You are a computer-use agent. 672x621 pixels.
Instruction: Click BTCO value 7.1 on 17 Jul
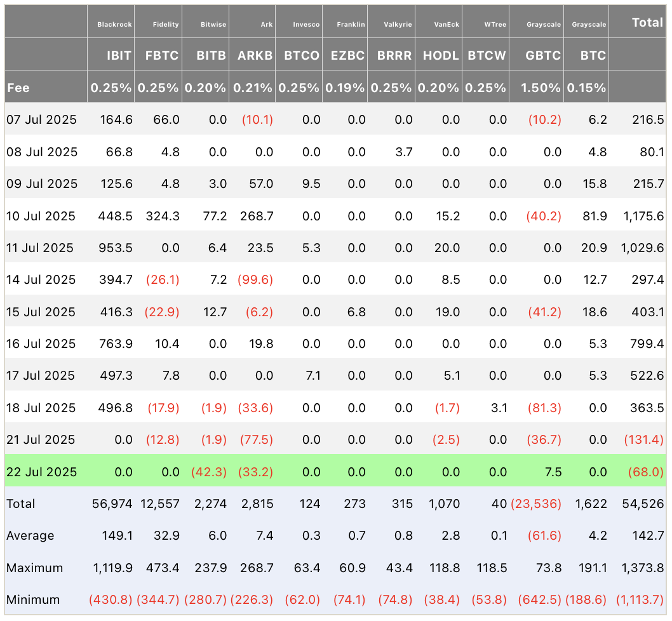(313, 375)
